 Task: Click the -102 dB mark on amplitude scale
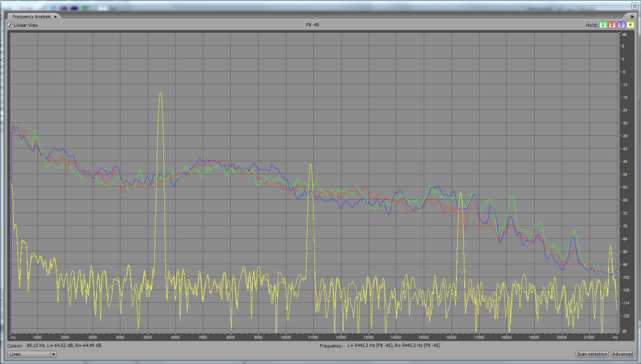tap(625, 277)
